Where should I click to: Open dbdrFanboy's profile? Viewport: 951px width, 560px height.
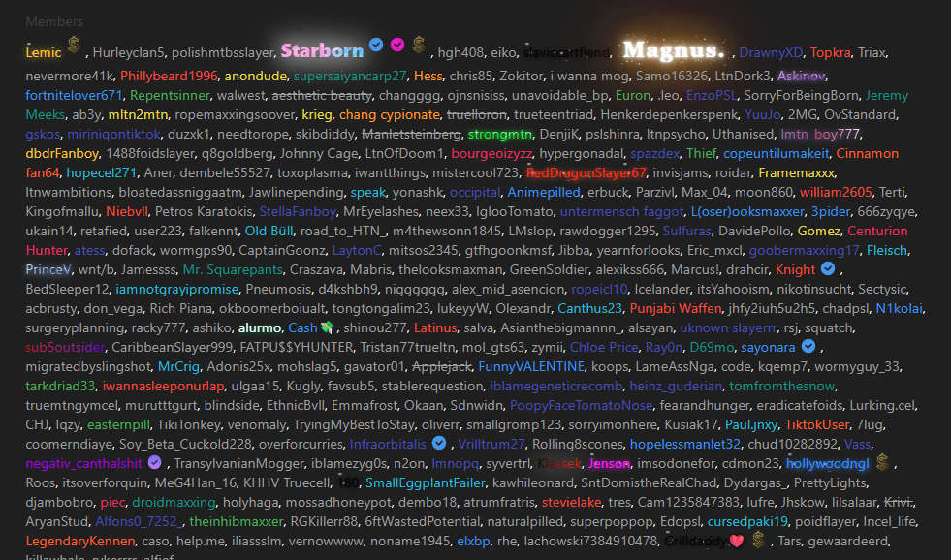tap(62, 153)
